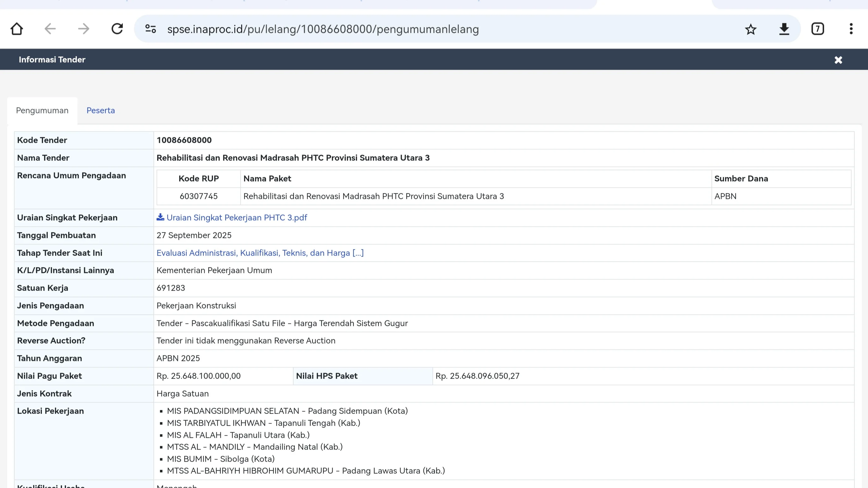The height and width of the screenshot is (488, 868).
Task: Click the address bar URL
Action: coord(323,29)
